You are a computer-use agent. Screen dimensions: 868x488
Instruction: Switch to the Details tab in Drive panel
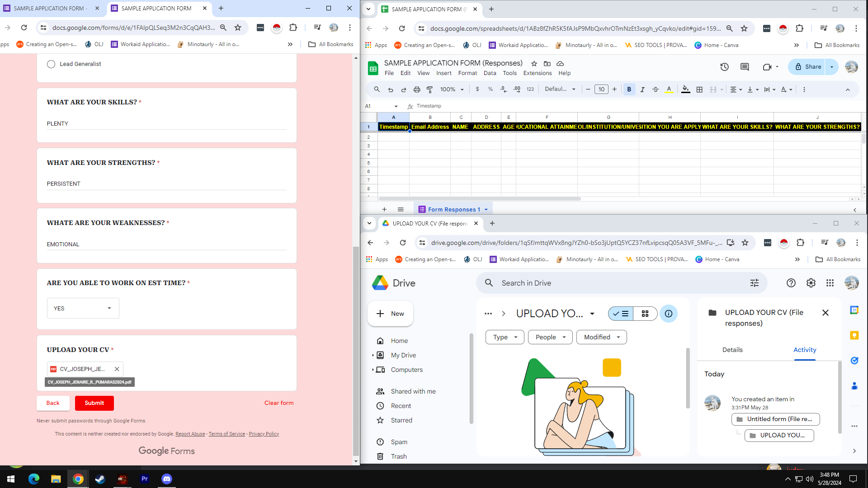[x=732, y=350]
